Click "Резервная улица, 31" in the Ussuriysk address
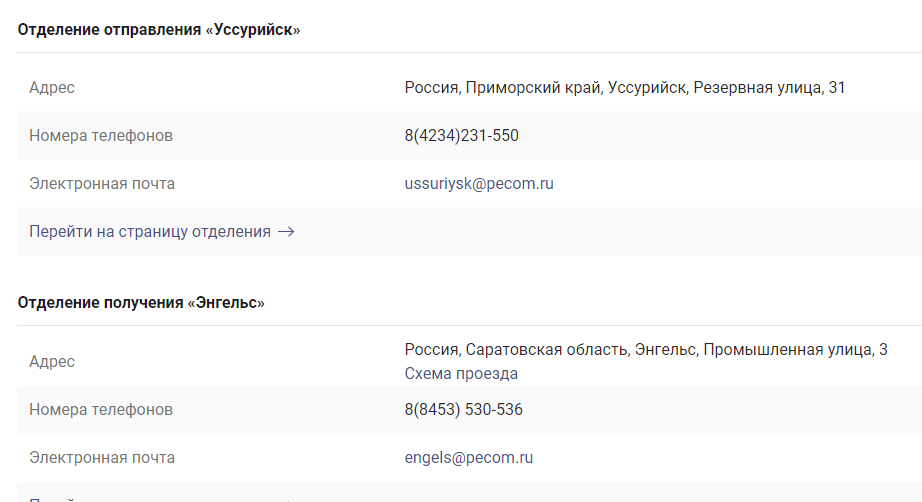922x502 pixels. coord(769,88)
